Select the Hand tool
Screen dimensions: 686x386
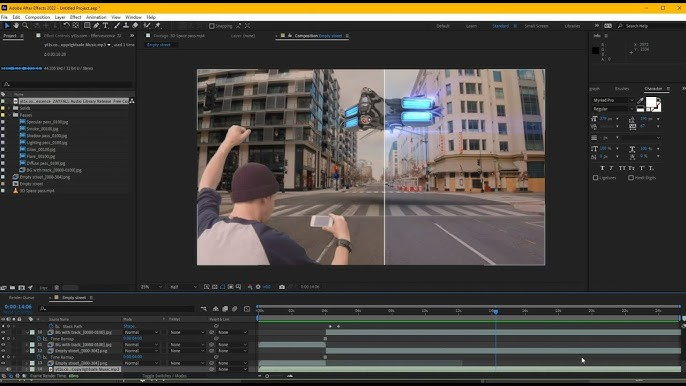[16, 26]
